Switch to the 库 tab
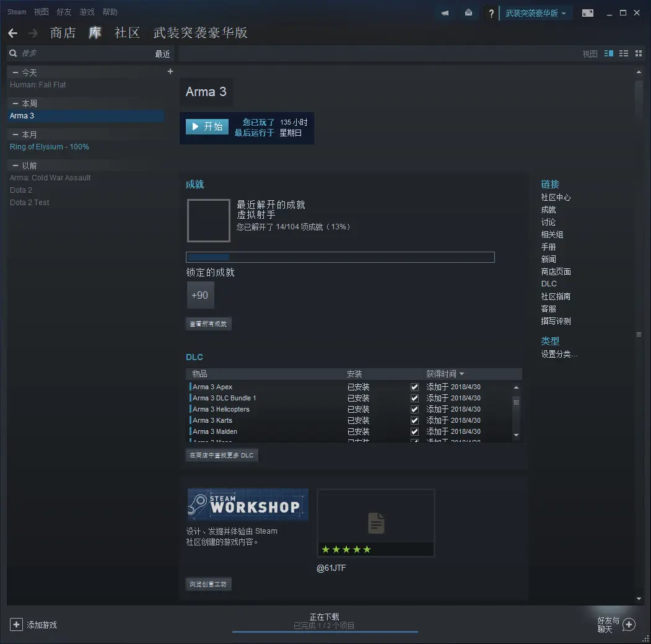 pos(95,33)
